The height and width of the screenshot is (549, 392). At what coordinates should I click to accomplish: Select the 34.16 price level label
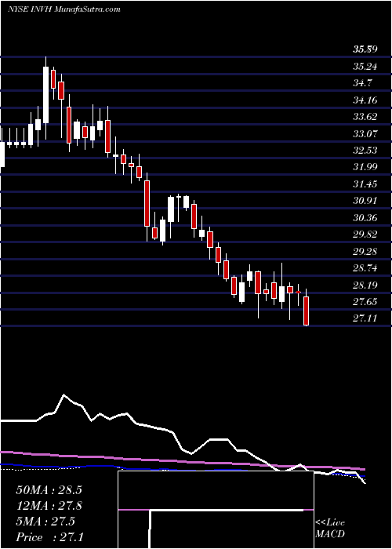[x=365, y=100]
